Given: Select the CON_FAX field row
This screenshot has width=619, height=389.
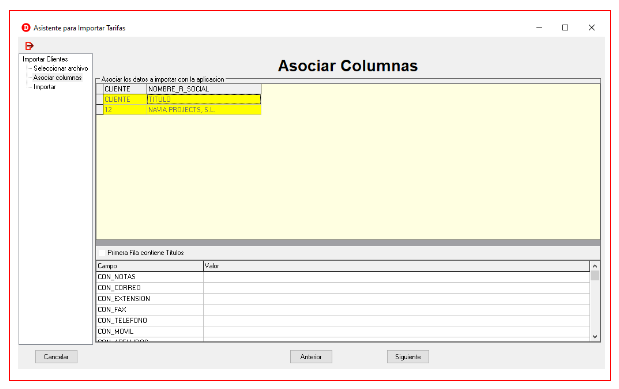Looking at the screenshot, I should pos(343,310).
